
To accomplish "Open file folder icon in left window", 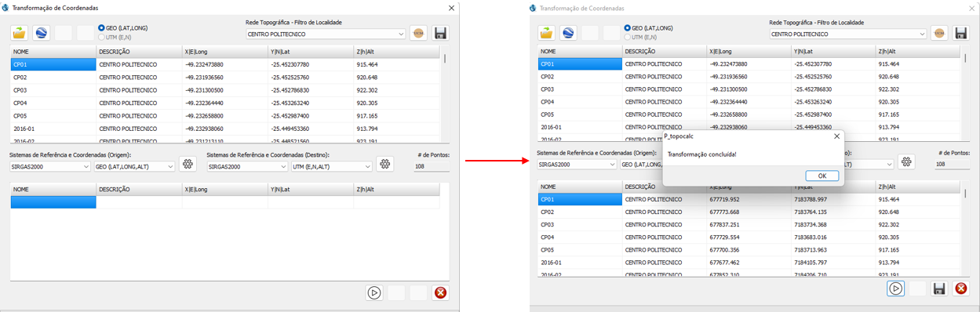I will (x=20, y=33).
